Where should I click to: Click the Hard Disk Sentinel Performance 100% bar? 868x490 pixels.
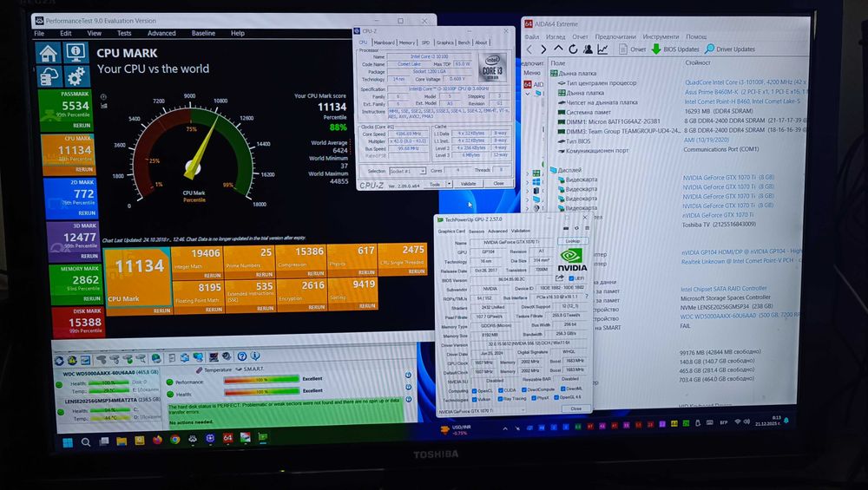click(261, 380)
